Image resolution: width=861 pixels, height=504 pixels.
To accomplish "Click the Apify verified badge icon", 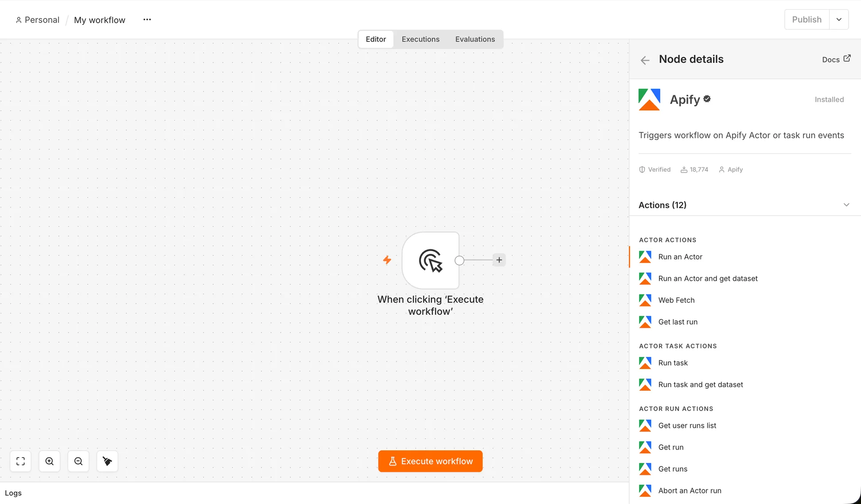I will pyautogui.click(x=707, y=99).
